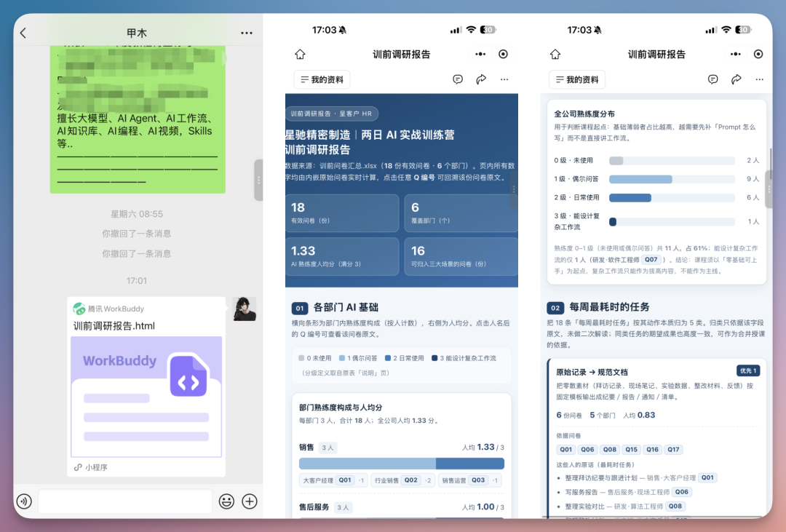
Task: Open questionnaire Q03 next to 销售运营
Action: click(478, 480)
